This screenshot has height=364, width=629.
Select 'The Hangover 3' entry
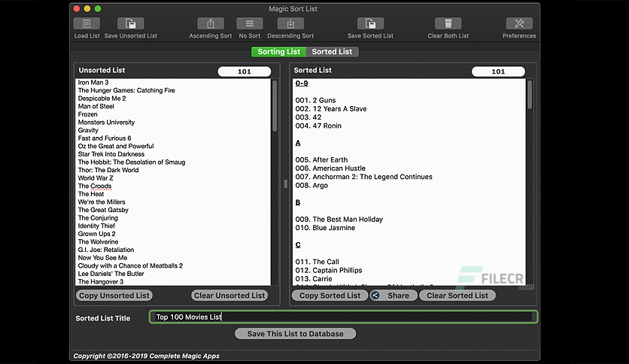point(101,282)
